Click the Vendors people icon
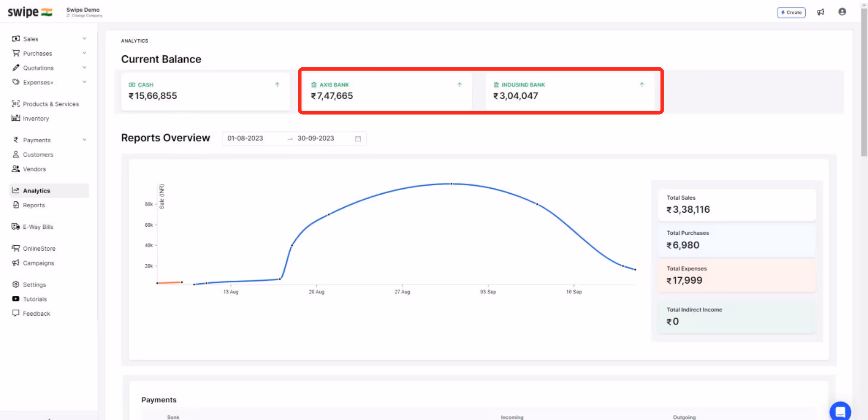This screenshot has width=868, height=420. tap(16, 169)
